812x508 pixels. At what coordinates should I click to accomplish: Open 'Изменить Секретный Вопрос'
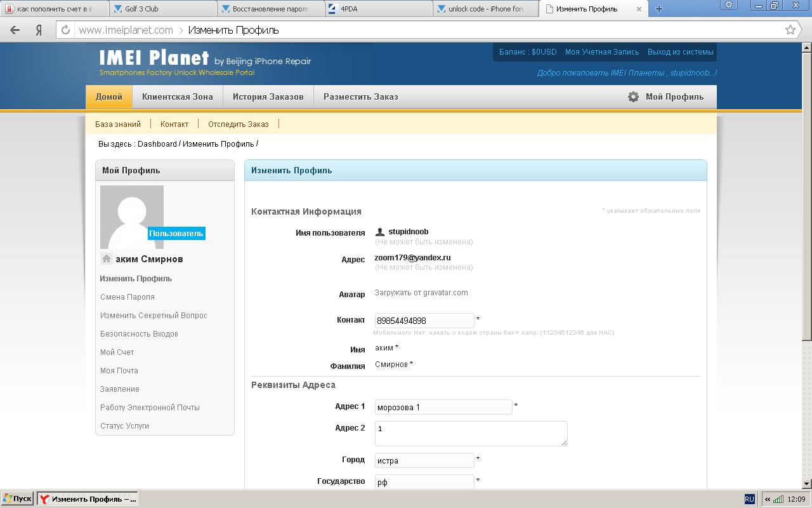point(154,315)
